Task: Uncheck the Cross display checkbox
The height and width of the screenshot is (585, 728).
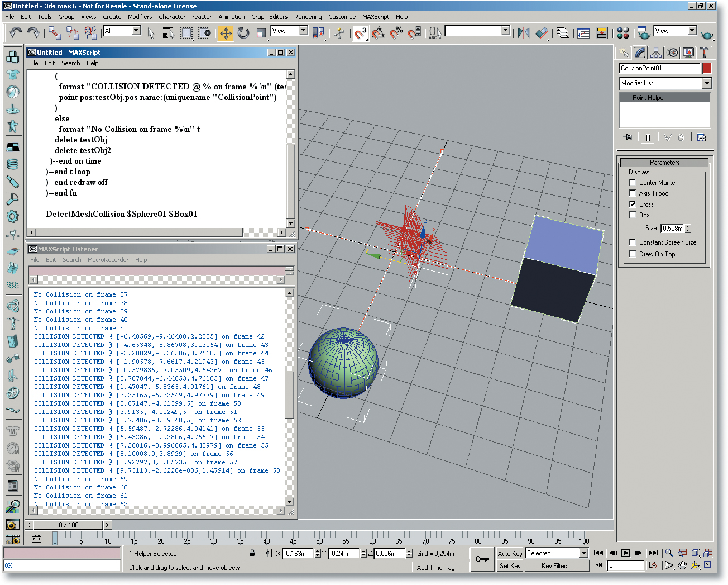Action: click(x=633, y=204)
